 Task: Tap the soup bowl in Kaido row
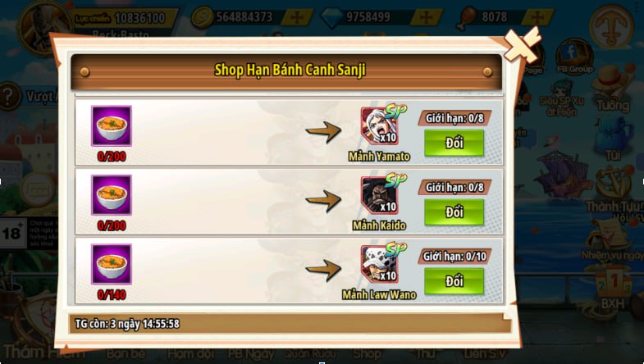coord(112,195)
